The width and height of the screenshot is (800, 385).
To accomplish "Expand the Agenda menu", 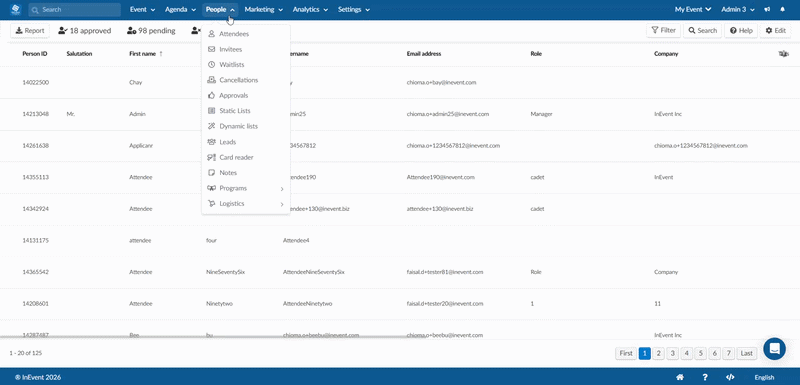I will 180,9.
